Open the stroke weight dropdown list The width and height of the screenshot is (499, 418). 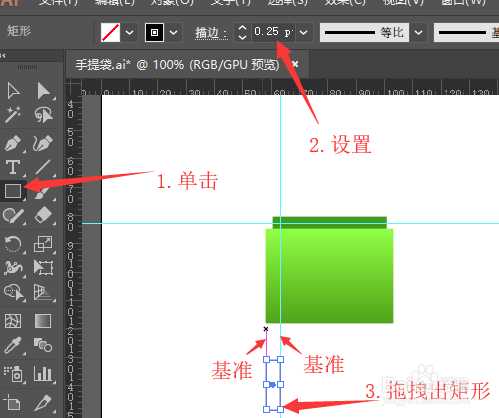304,33
